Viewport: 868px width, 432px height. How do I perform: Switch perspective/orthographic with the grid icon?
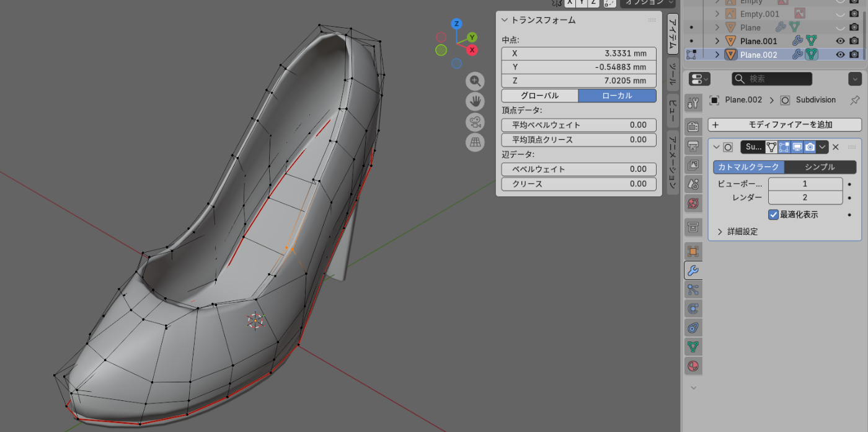[x=476, y=142]
